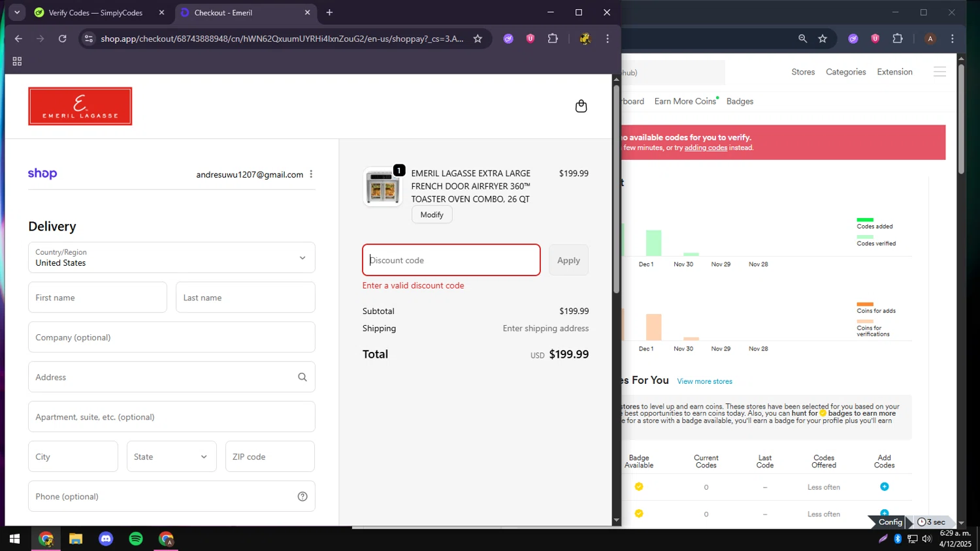Click the shop.app checkout URL bar
The image size is (980, 551).
[282, 39]
